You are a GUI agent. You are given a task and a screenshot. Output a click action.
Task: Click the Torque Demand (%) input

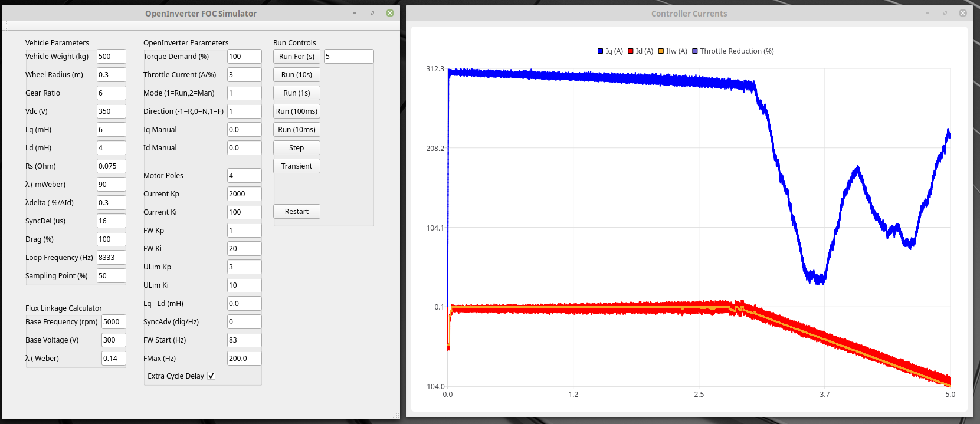coord(244,57)
